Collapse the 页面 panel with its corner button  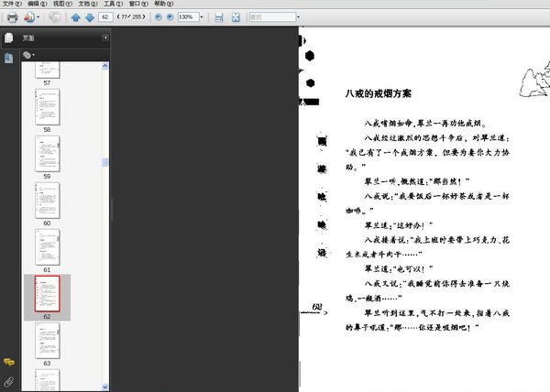tap(105, 38)
